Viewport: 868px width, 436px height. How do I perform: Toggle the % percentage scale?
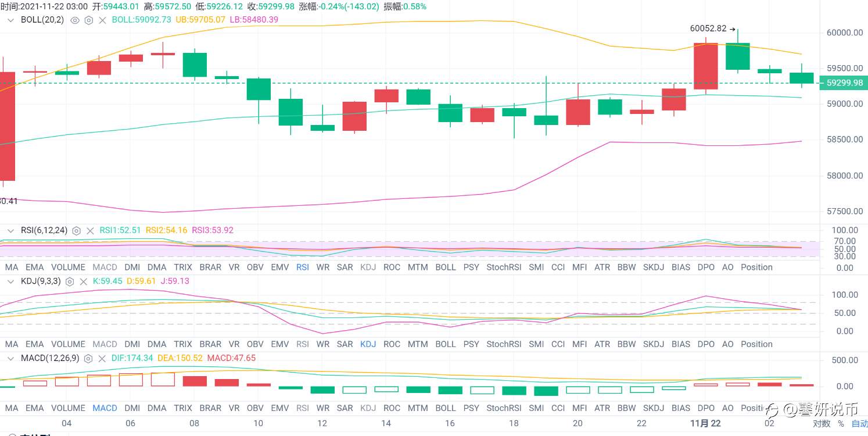click(841, 424)
